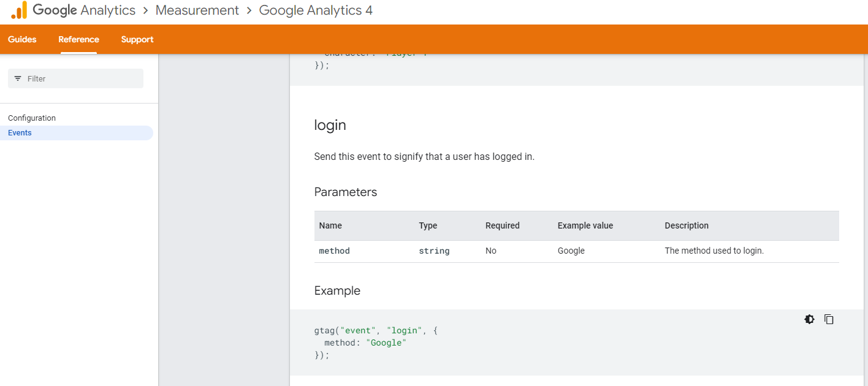Select Events in the sidebar
Viewport: 868px width, 386px height.
click(x=20, y=133)
